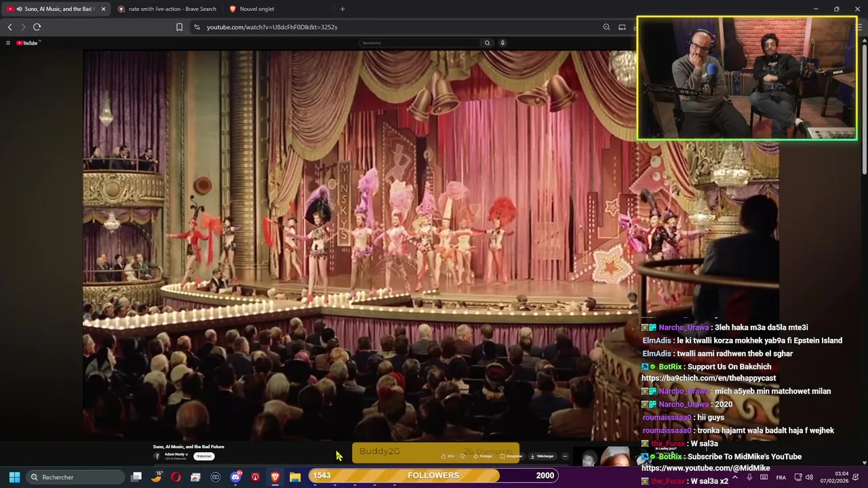Go to the YouTube home logo
Screen dimensions: 868x488
tap(28, 43)
